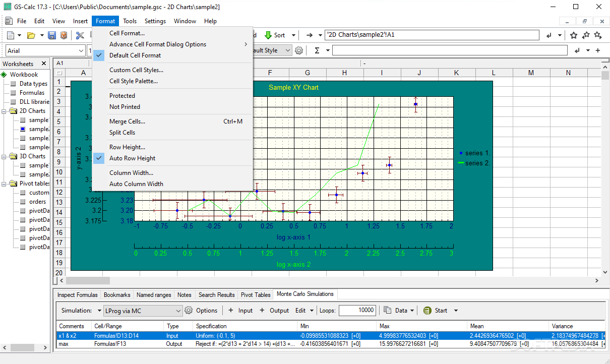
Task: Toggle Not Printed in the Format menu
Action: (172, 107)
